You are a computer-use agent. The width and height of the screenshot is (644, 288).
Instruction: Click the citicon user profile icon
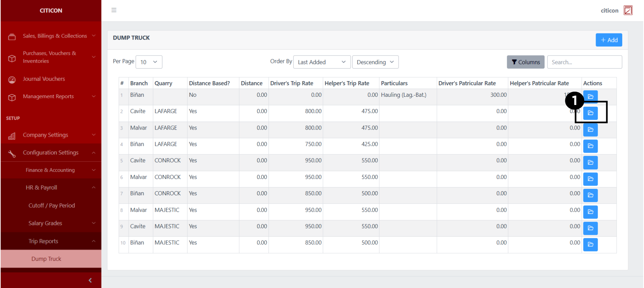[x=628, y=11]
